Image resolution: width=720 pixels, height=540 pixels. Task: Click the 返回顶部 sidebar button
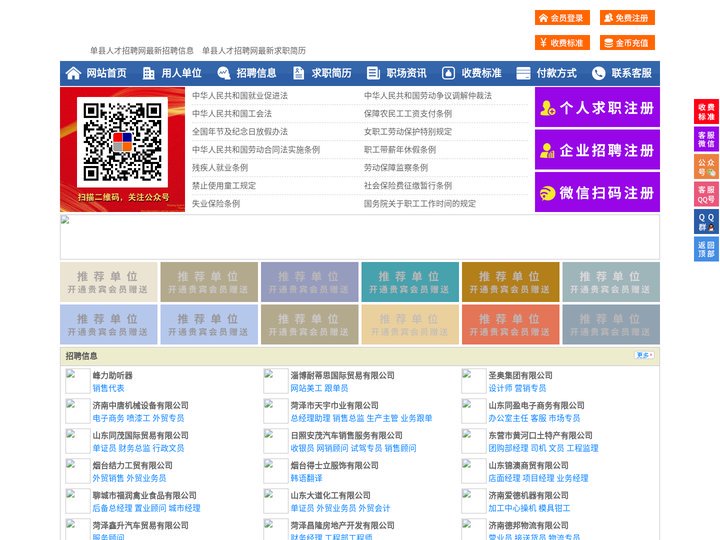(706, 249)
